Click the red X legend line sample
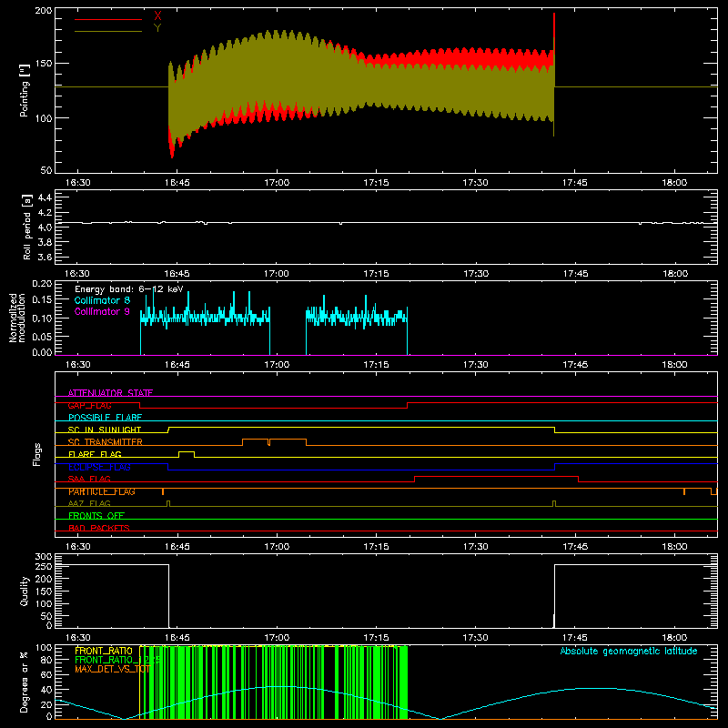This screenshot has height=728, width=728. coord(108,19)
